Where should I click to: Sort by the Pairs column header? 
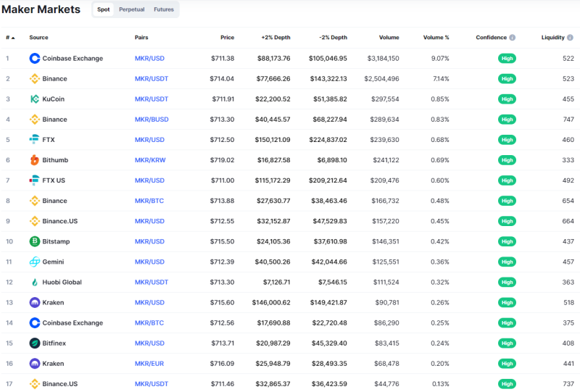click(x=141, y=38)
